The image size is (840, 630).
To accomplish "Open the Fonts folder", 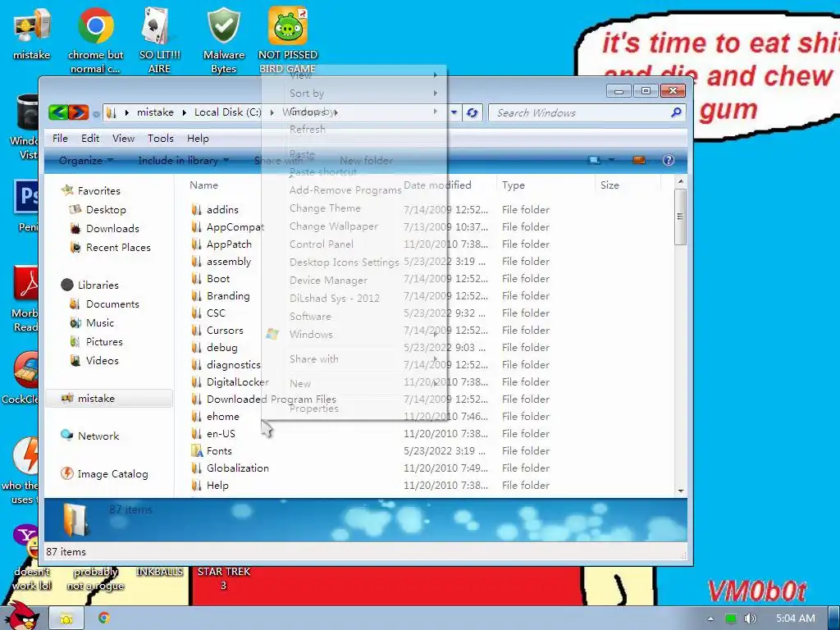I will pyautogui.click(x=219, y=451).
